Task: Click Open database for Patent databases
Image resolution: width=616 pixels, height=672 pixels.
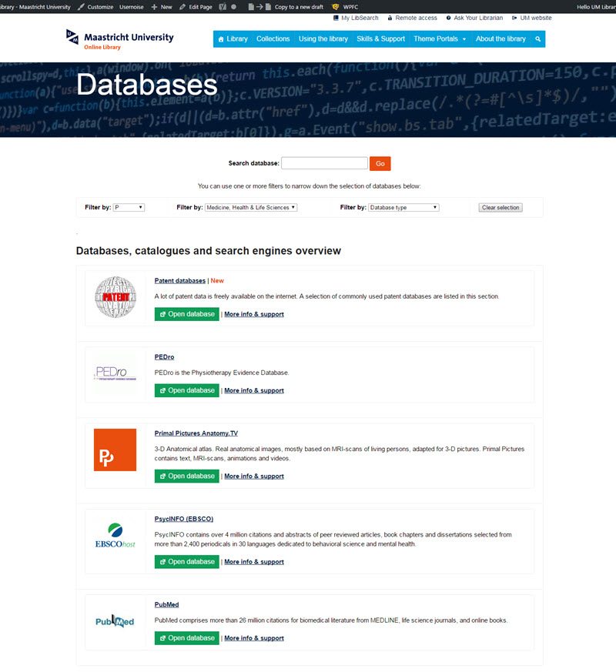Action: [187, 314]
